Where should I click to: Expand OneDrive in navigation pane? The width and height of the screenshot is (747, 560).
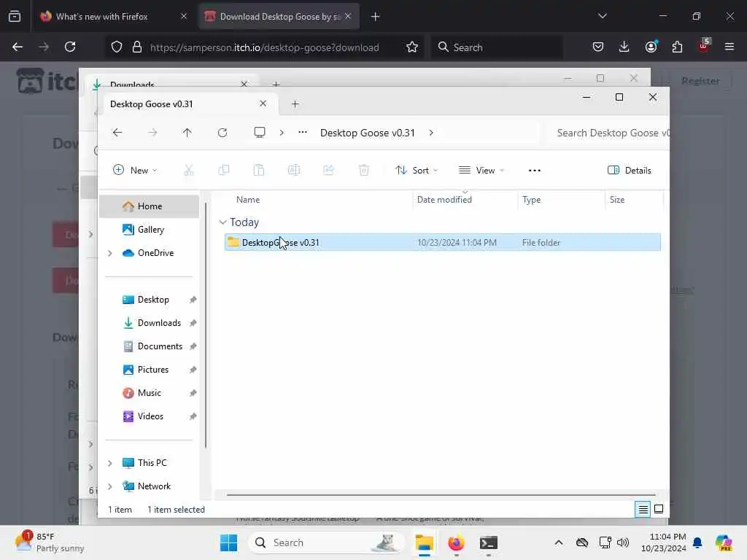[x=110, y=253]
